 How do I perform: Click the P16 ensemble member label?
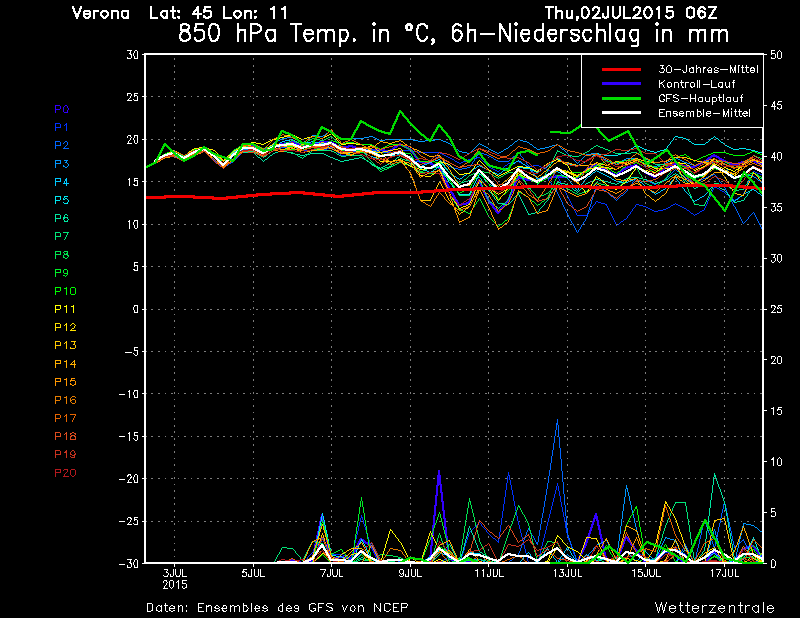pyautogui.click(x=65, y=400)
